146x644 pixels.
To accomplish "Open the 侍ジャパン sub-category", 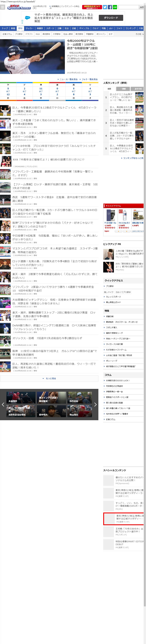I will click(x=101, y=34).
